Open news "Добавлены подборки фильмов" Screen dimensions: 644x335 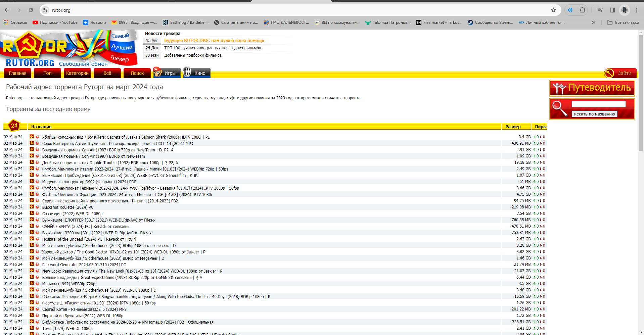(x=193, y=55)
